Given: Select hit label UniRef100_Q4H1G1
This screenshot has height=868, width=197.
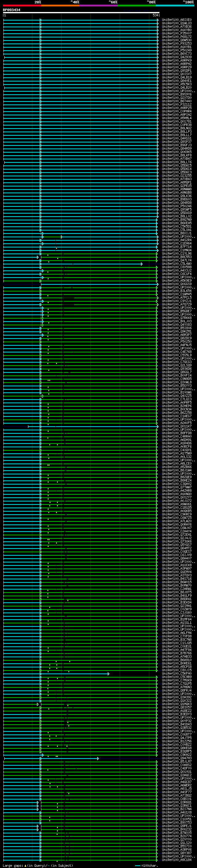Looking at the screenshot, I should tap(177, 139).
